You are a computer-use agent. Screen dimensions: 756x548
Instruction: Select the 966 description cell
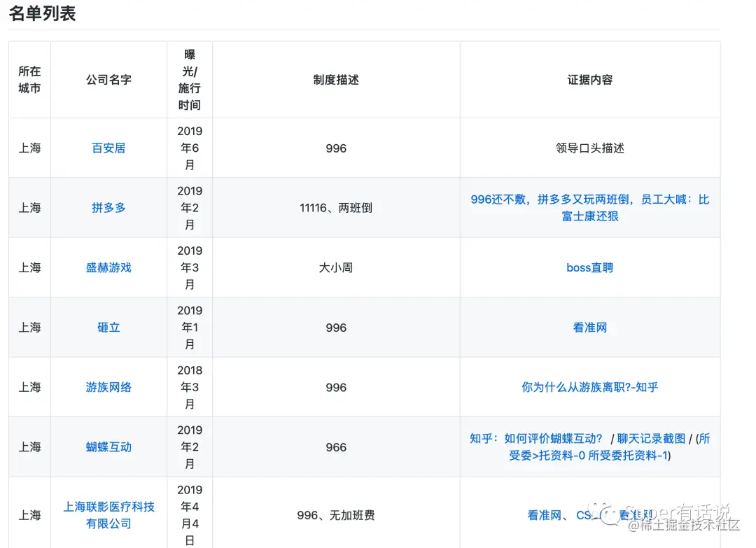(x=336, y=447)
